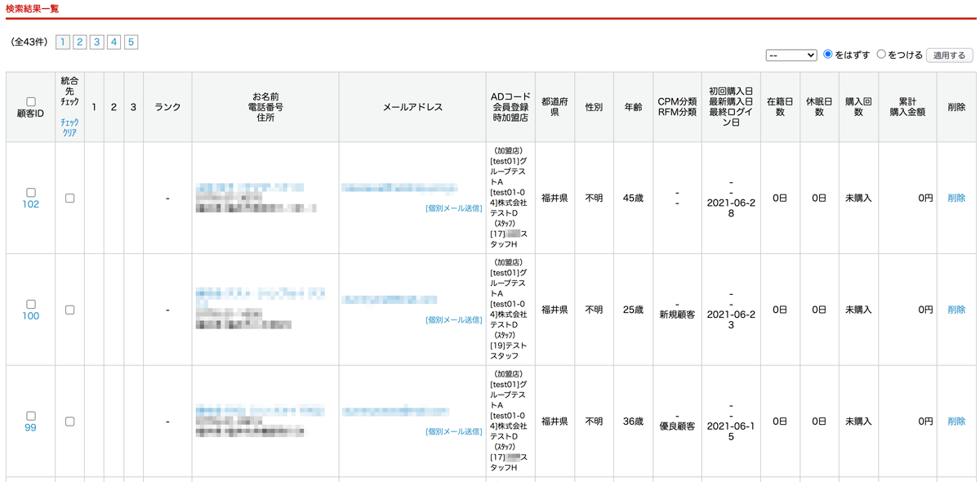
Task: Check the ID checkbox for customer 99
Action: (x=31, y=416)
